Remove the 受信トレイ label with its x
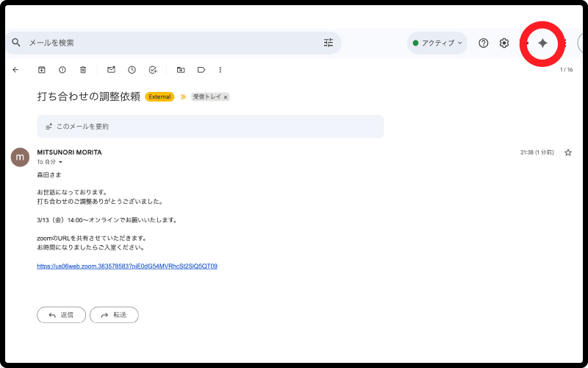Screen dimensions: 588x368 tap(226, 97)
